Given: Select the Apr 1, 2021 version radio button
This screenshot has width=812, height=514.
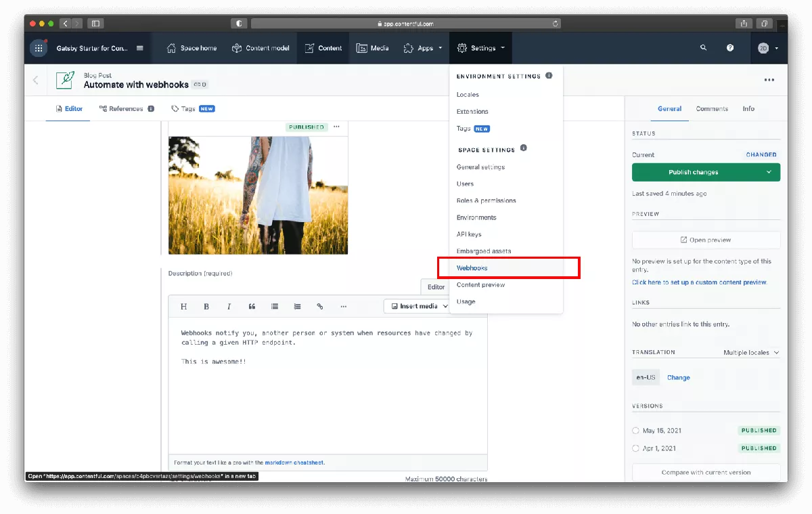Looking at the screenshot, I should 635,448.
